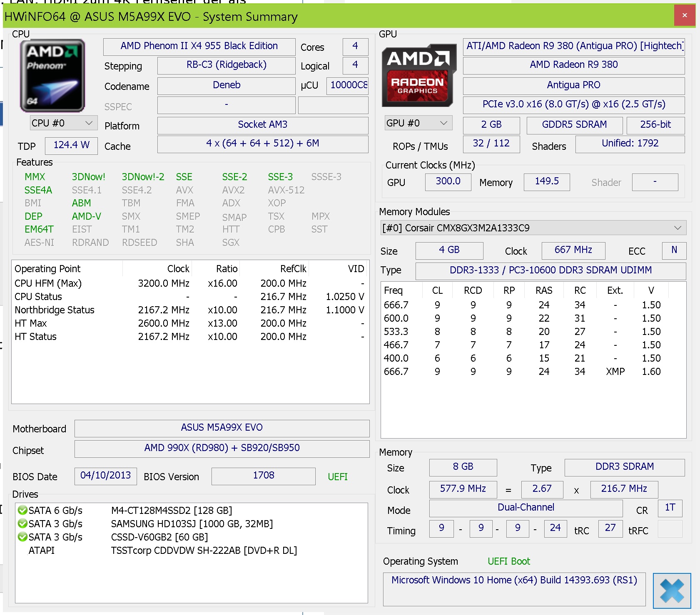
Task: Click the Codename field Deneb
Action: pos(227,86)
